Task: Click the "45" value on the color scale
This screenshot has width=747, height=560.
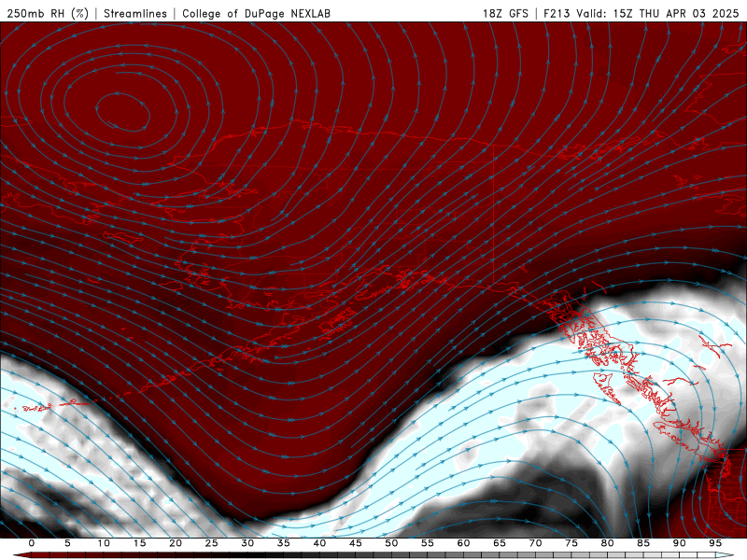Action: pos(356,543)
